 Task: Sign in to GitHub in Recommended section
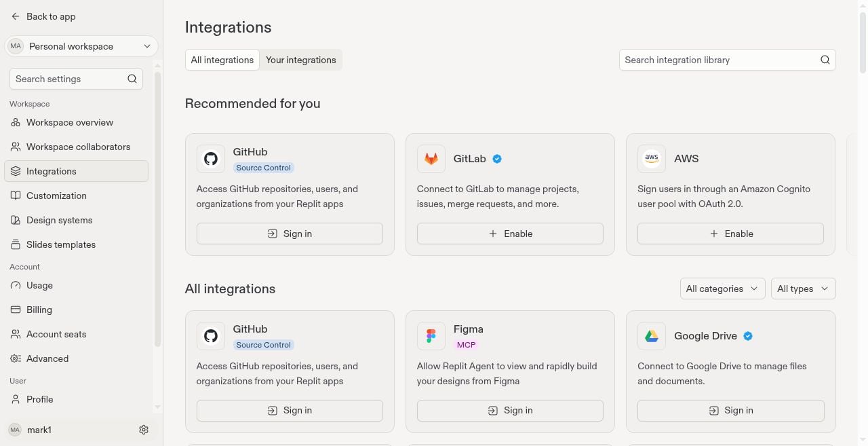[290, 234]
